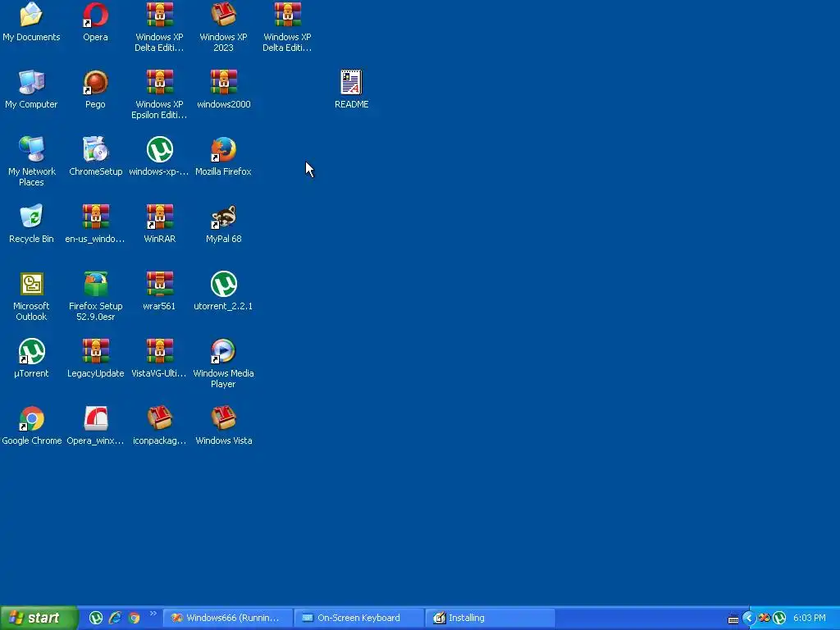Image resolution: width=840 pixels, height=630 pixels.
Task: Show hidden system tray icons
Action: tap(749, 619)
